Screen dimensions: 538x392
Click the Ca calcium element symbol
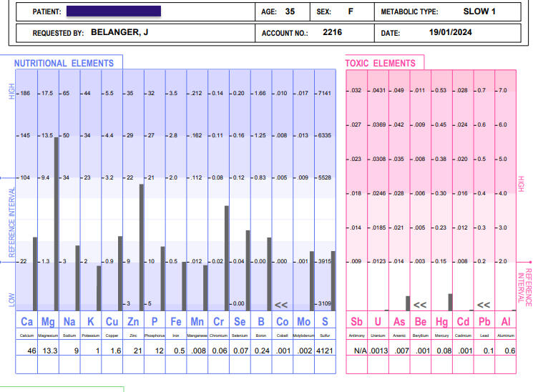(x=28, y=321)
